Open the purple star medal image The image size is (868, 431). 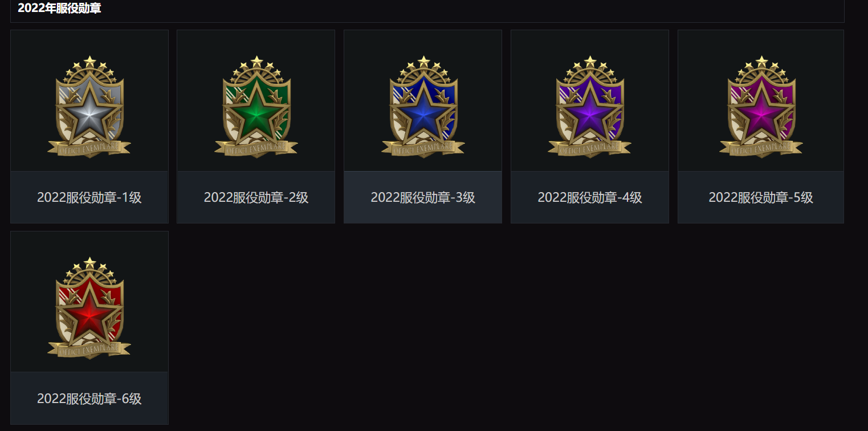(x=590, y=107)
